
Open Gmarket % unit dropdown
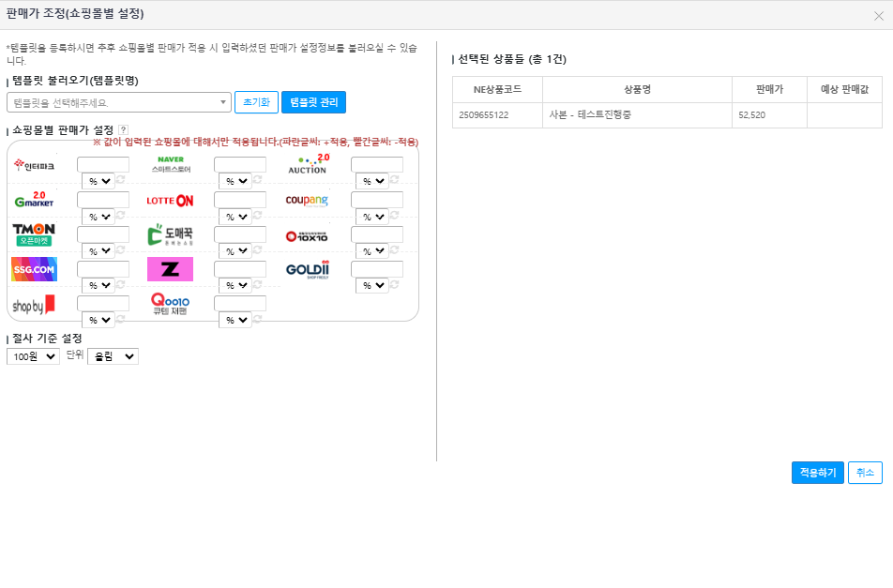pyautogui.click(x=98, y=217)
